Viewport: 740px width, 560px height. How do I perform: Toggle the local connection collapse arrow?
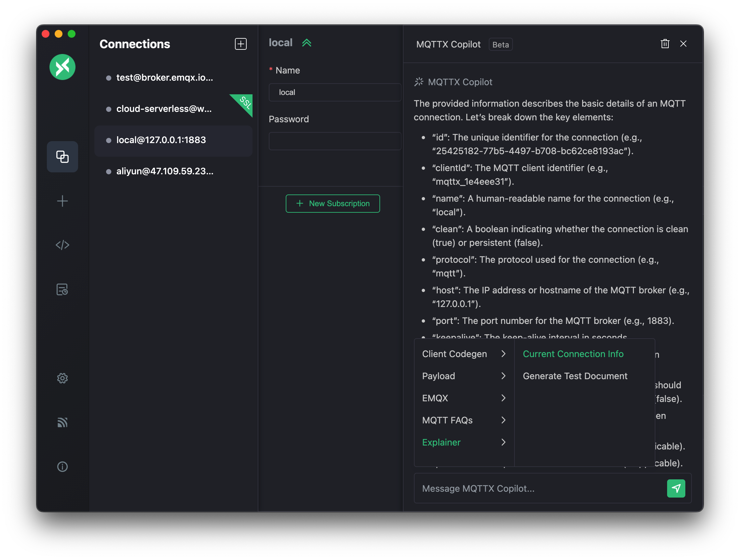click(307, 42)
